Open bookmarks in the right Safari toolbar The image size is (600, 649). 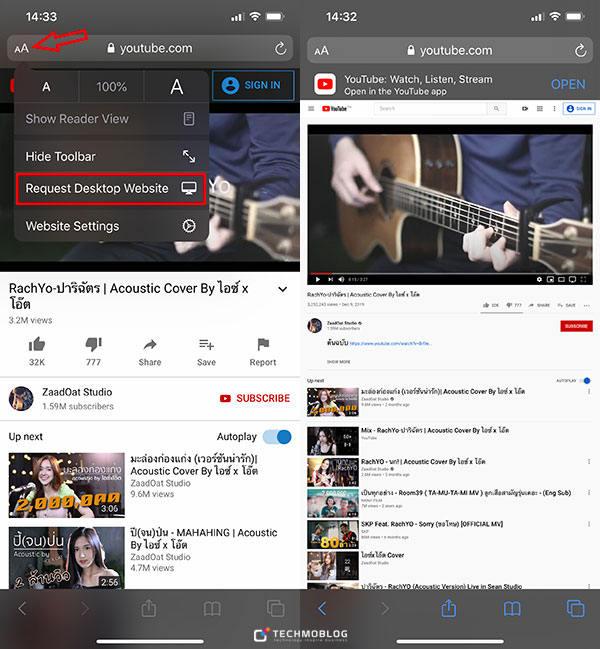[x=512, y=608]
